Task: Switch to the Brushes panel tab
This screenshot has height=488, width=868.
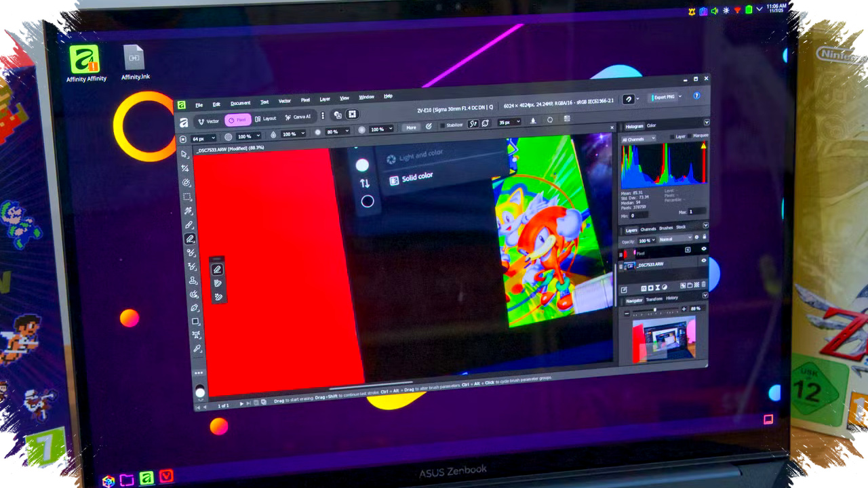Action: (x=666, y=228)
